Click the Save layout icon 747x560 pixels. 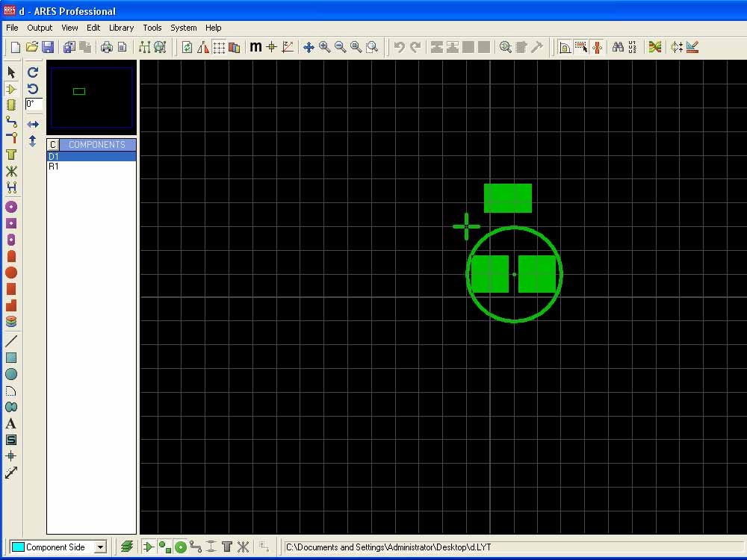click(x=48, y=47)
